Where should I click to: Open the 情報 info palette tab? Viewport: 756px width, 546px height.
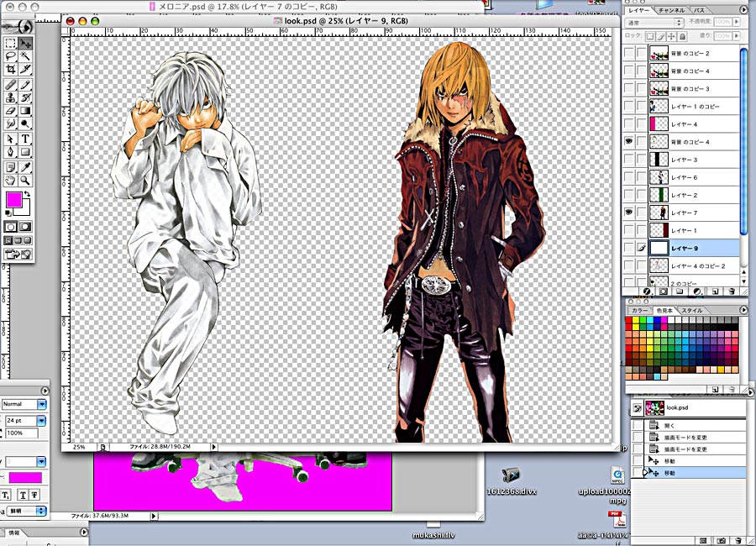(x=14, y=533)
